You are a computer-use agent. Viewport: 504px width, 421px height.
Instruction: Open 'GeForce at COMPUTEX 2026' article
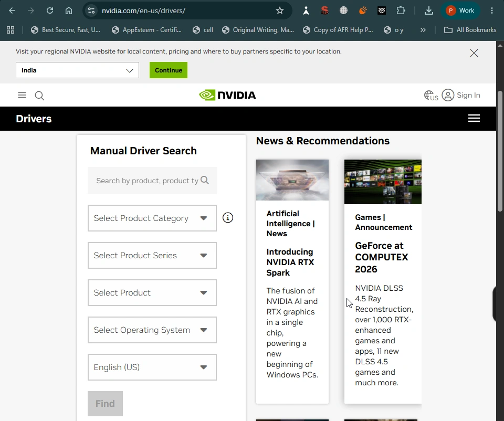pos(382,257)
